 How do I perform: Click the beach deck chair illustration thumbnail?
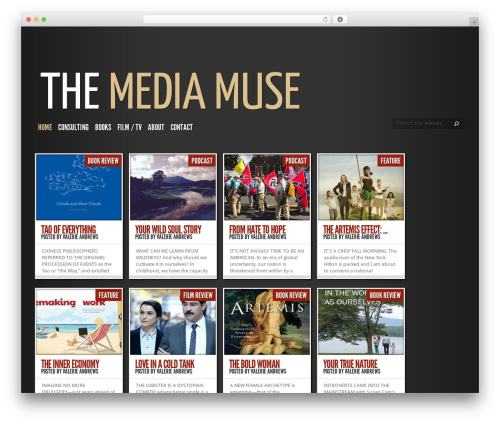click(79, 322)
